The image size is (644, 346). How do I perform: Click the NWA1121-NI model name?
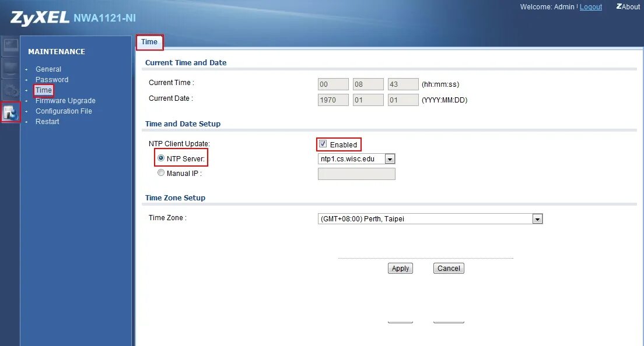point(104,18)
